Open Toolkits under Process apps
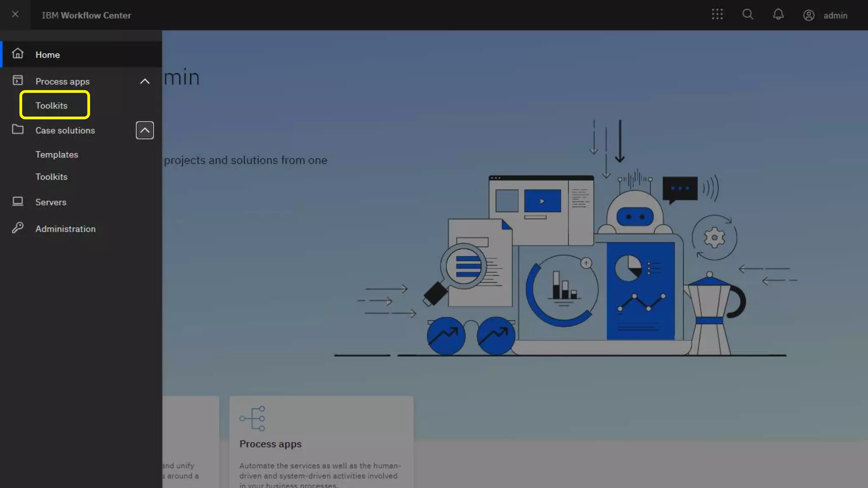Screen dimensions: 868x488 (x=52, y=105)
